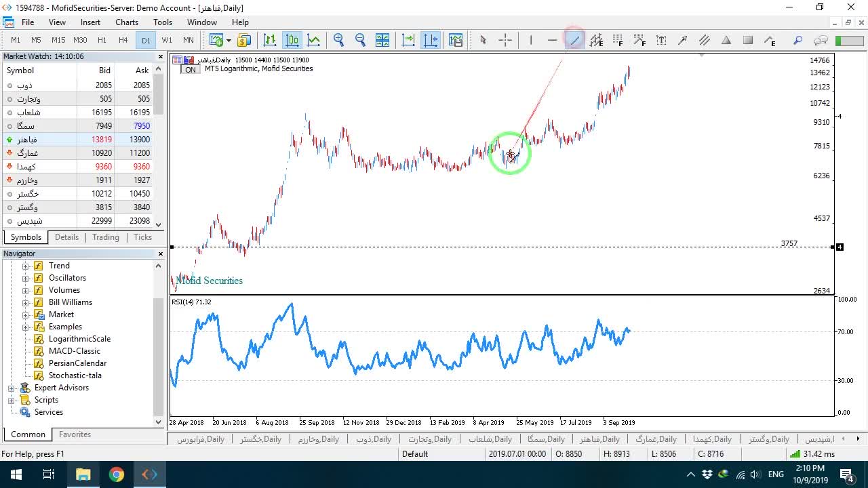The width and height of the screenshot is (868, 488).
Task: Select the trendline drawing tool
Action: tap(574, 40)
